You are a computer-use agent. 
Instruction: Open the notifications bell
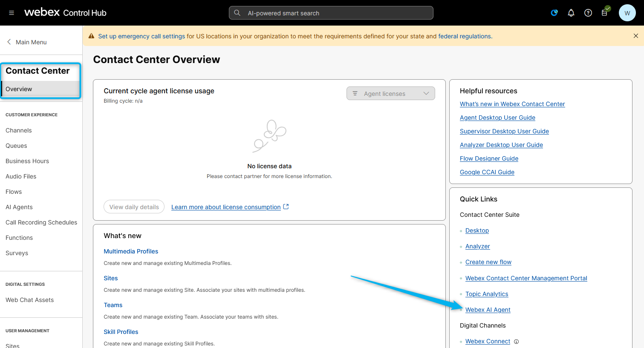tap(571, 13)
